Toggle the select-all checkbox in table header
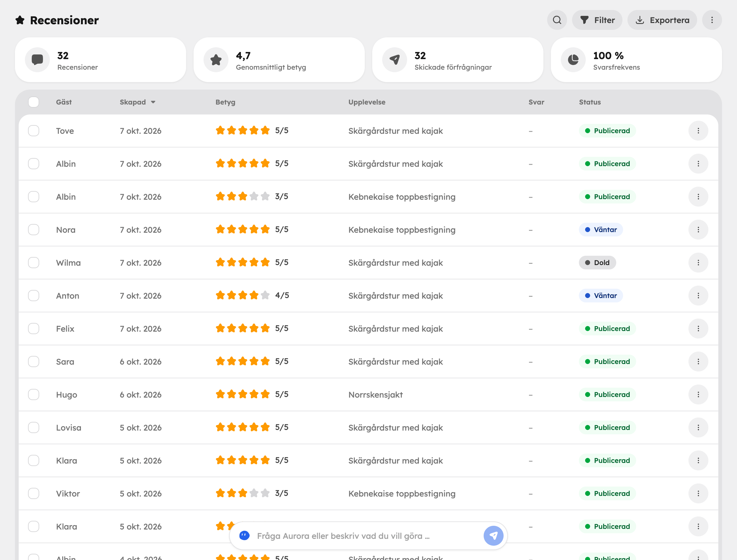737x560 pixels. (x=34, y=102)
